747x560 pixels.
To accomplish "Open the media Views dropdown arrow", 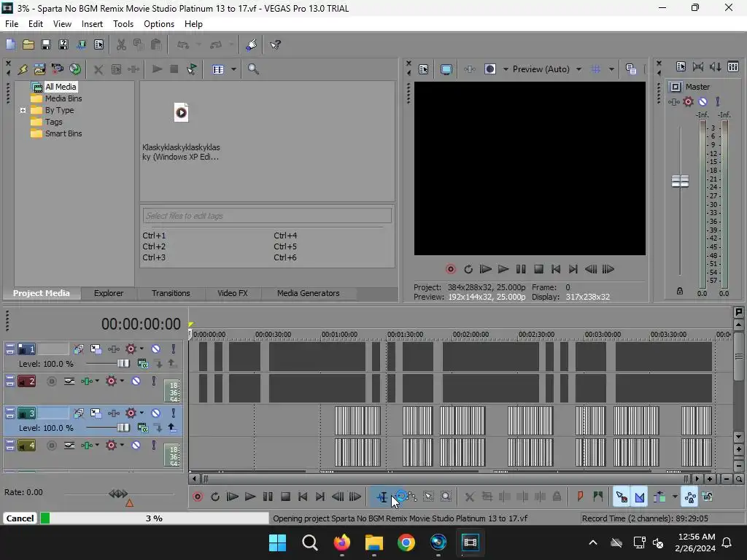I will [x=233, y=69].
